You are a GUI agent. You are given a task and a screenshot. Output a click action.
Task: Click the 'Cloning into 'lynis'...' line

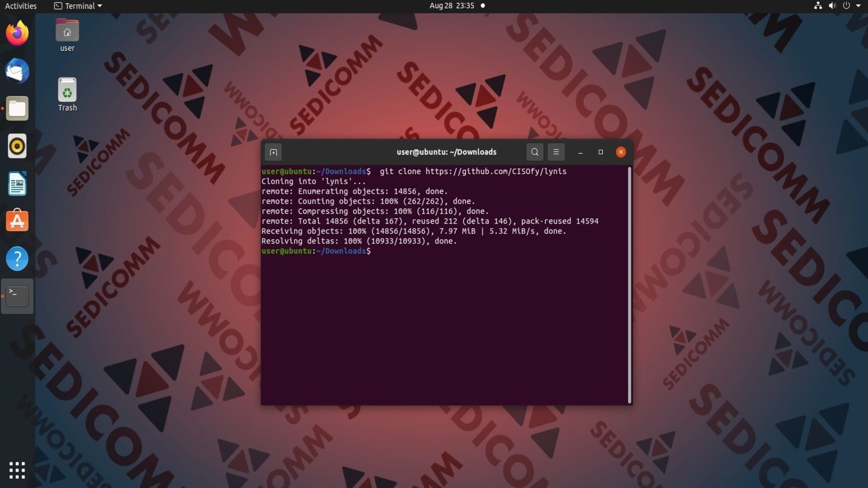click(314, 181)
